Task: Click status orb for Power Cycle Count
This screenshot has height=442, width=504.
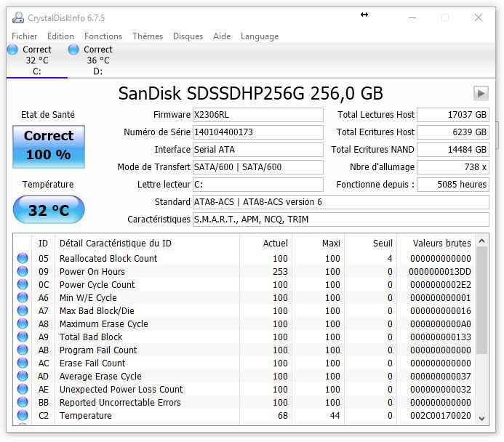Action: pos(23,284)
